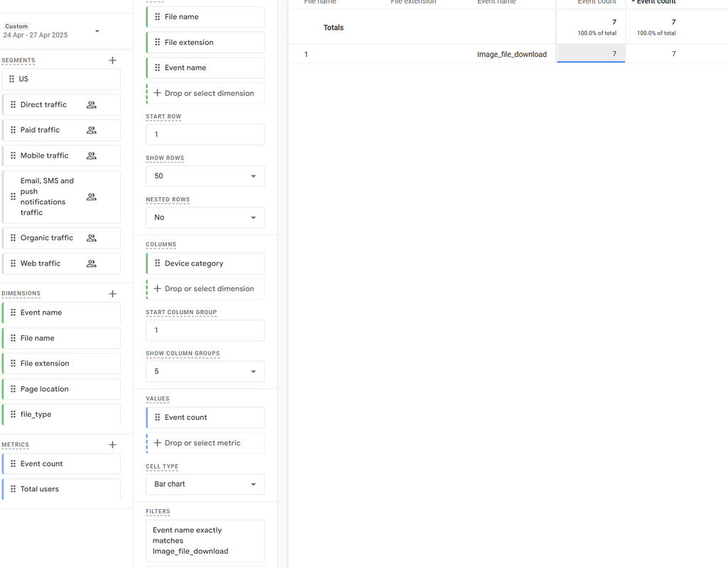The image size is (728, 568).
Task: Grab drag handle of Organic traffic segment
Action: [13, 238]
